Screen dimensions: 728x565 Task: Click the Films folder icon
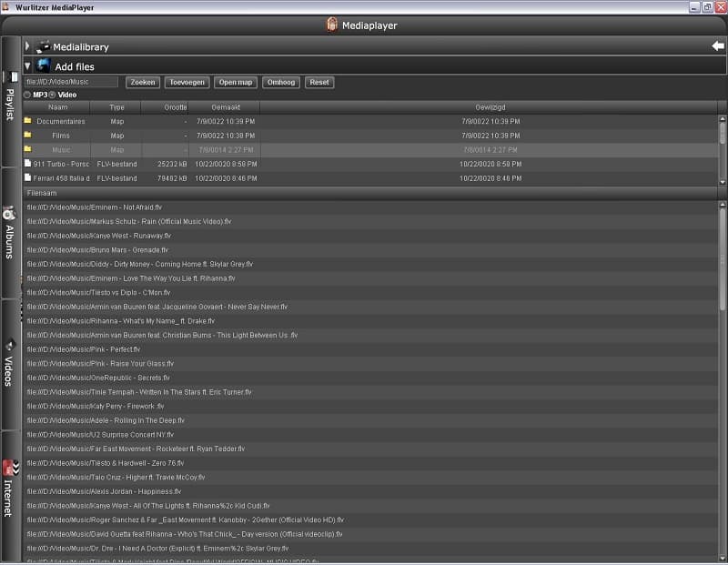[x=27, y=136]
